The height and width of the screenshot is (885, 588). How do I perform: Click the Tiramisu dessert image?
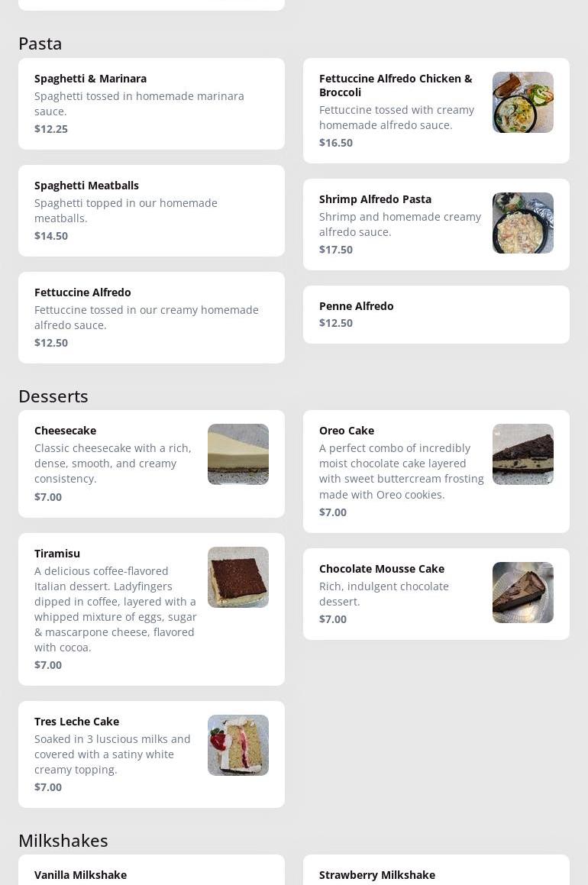point(237,577)
